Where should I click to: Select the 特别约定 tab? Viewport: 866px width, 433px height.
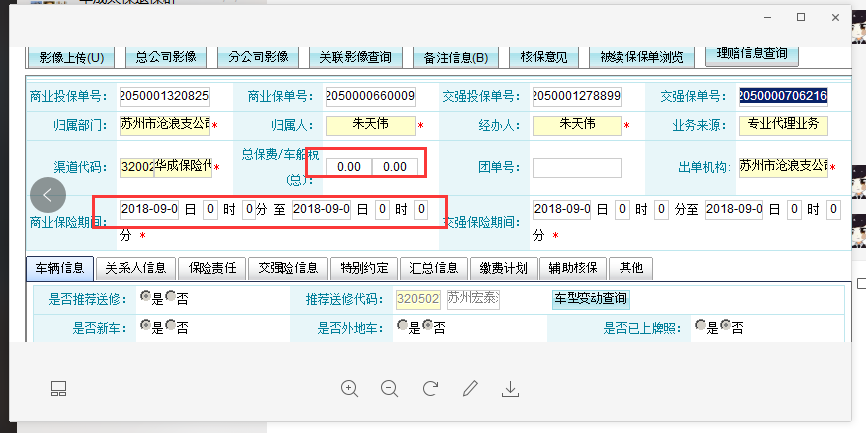pyautogui.click(x=365, y=268)
